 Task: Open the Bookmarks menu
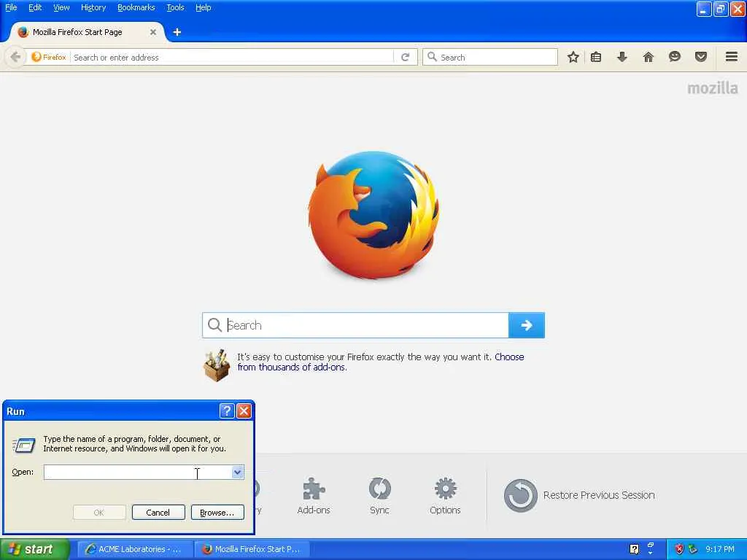pos(136,7)
